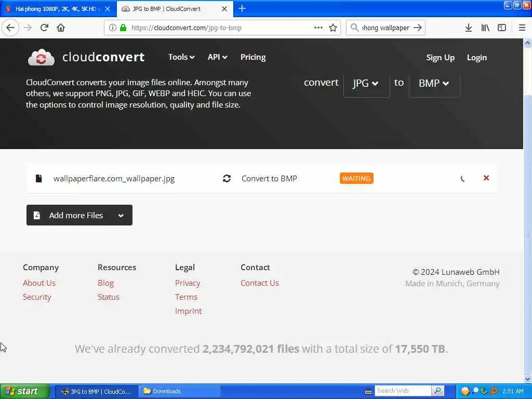Expand the JPG source format selector

pyautogui.click(x=366, y=83)
